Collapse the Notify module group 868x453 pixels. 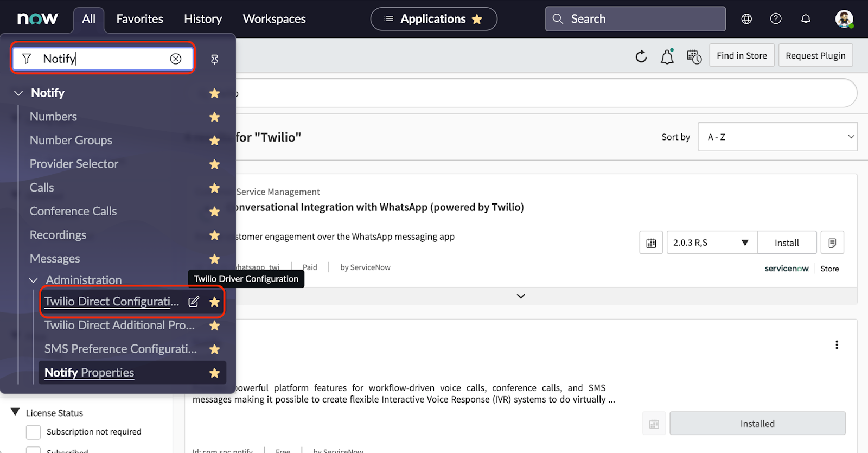pos(18,93)
